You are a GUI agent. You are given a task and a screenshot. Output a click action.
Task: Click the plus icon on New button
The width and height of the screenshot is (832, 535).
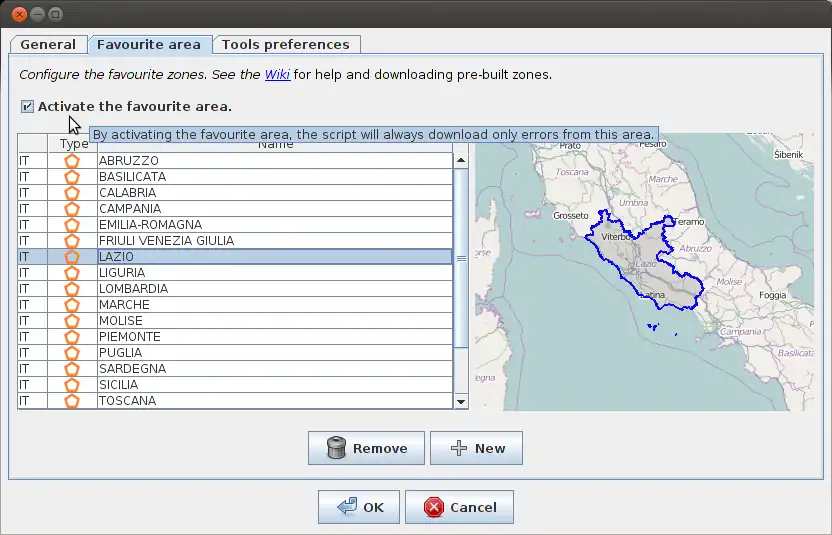pyautogui.click(x=459, y=448)
